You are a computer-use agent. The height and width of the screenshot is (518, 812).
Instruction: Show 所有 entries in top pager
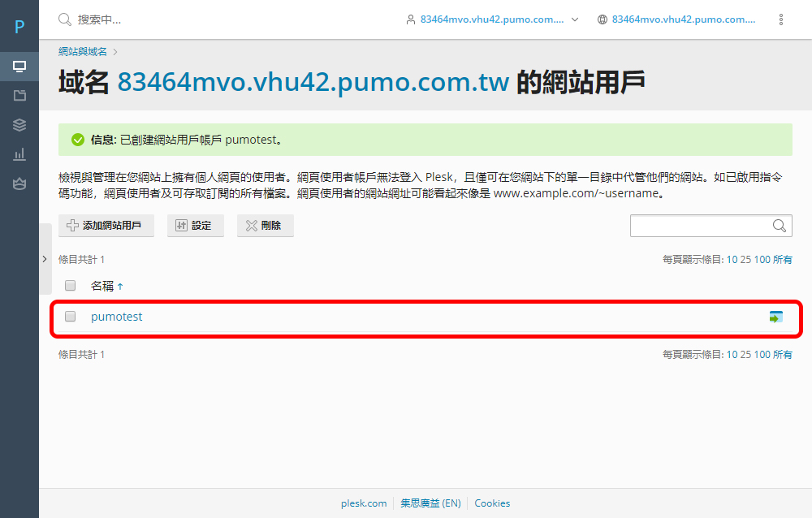[783, 260]
